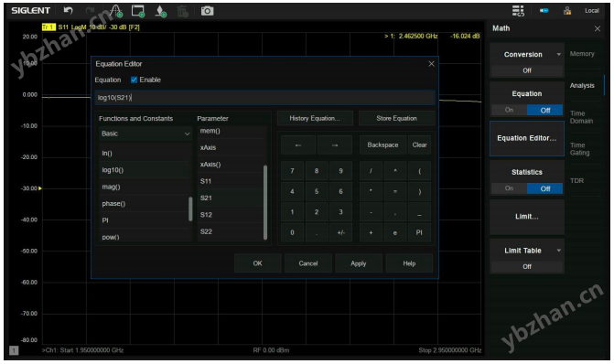614x364 pixels.
Task: Click keypad digit 0
Action: click(x=292, y=233)
